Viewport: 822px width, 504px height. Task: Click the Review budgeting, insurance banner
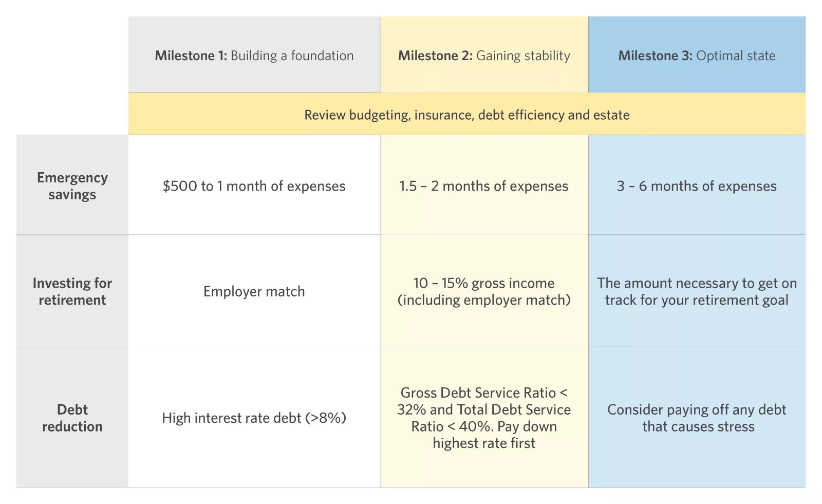(x=466, y=115)
